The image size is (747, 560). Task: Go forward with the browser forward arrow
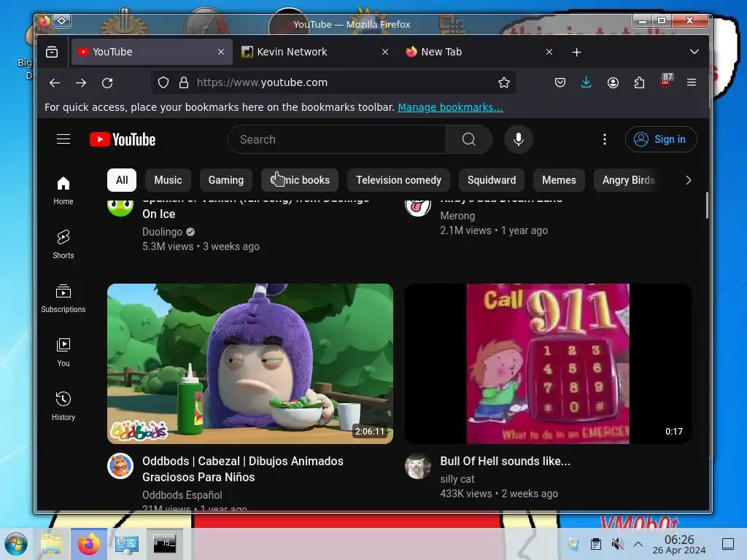[x=81, y=83]
